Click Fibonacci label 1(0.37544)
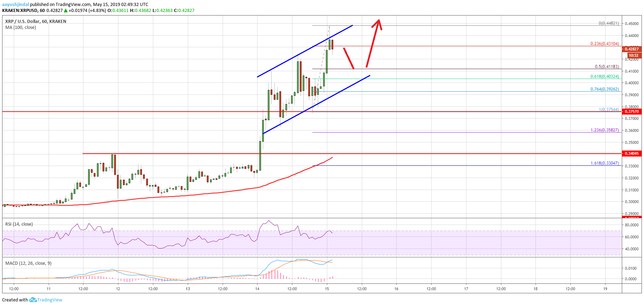The width and height of the screenshot is (644, 306). point(609,110)
